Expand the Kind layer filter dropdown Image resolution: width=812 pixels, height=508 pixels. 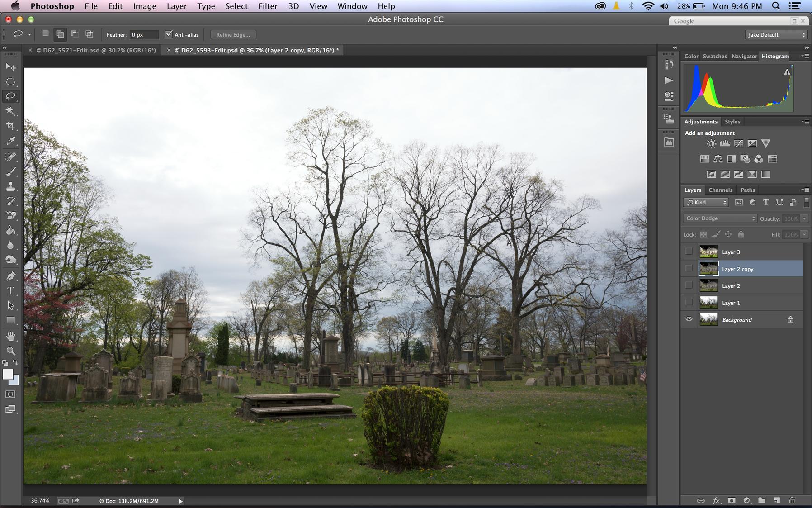point(706,203)
